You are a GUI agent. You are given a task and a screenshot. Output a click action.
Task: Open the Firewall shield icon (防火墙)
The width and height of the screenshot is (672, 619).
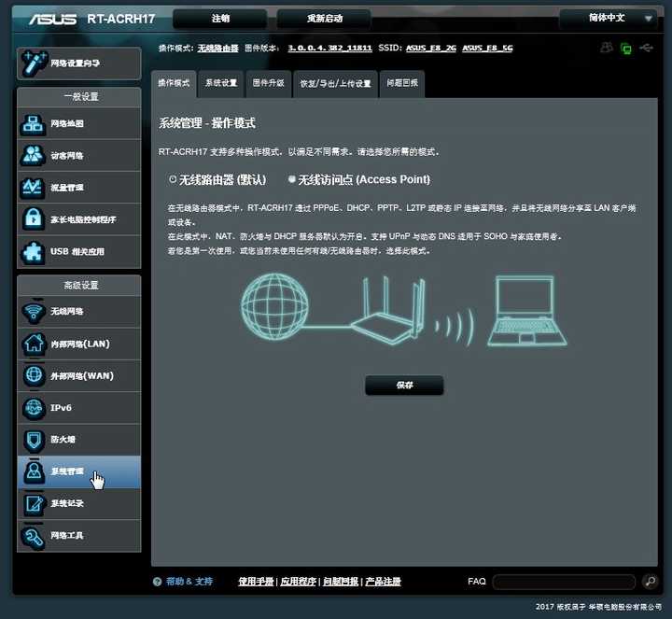[x=34, y=440]
